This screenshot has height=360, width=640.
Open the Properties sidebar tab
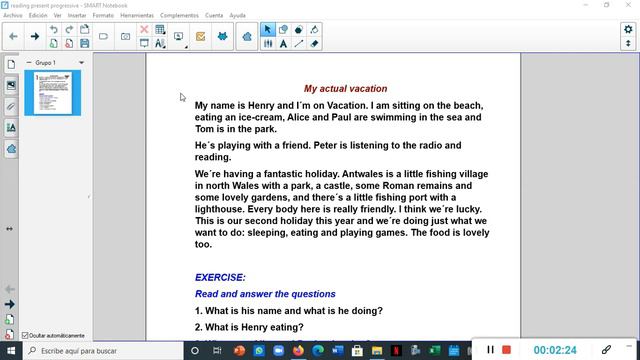[11, 128]
